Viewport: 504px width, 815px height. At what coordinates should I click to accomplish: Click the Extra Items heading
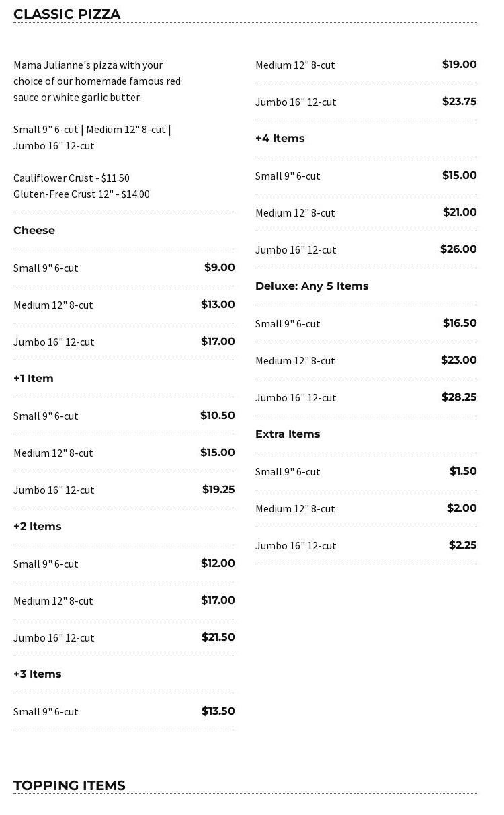coord(288,434)
